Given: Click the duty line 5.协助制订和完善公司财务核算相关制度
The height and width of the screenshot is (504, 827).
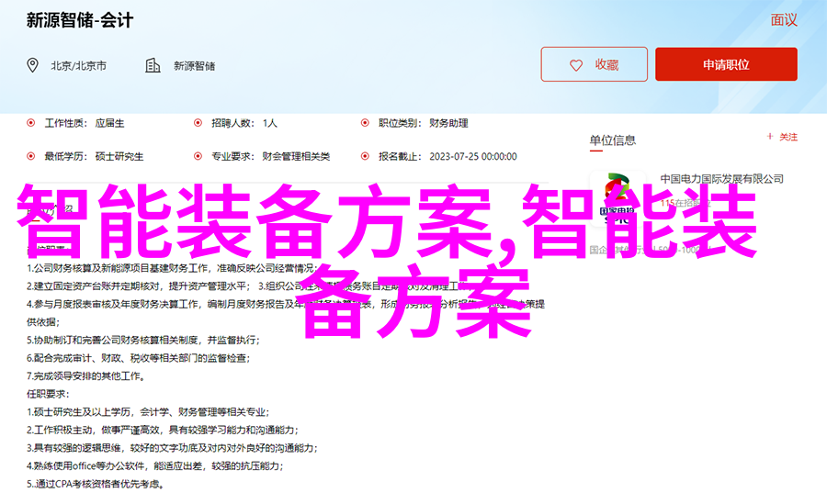Looking at the screenshot, I should click(143, 340).
